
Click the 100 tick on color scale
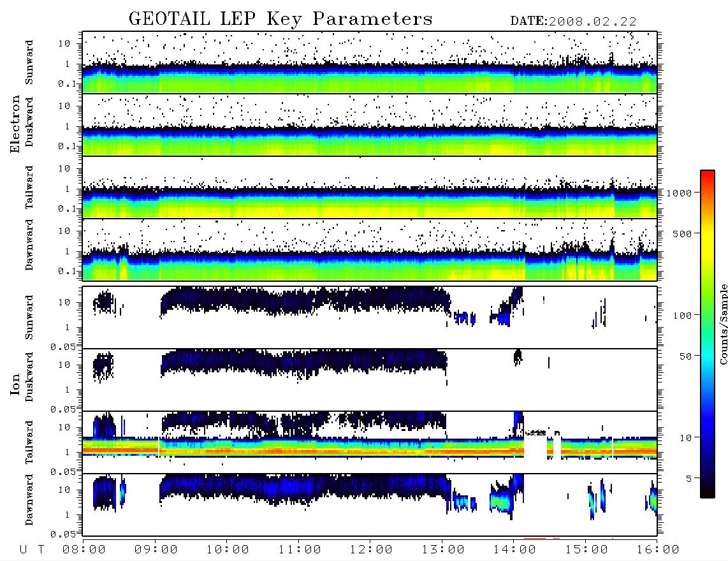click(682, 316)
